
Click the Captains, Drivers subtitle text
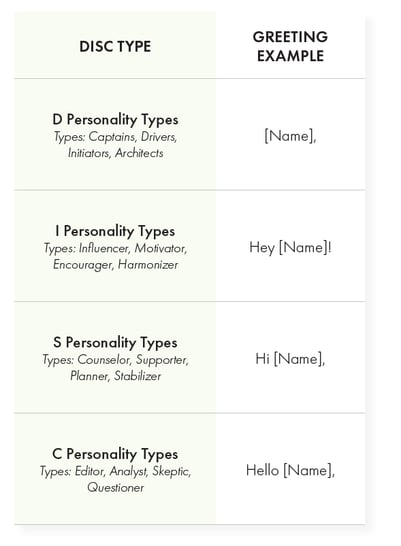[x=133, y=136]
